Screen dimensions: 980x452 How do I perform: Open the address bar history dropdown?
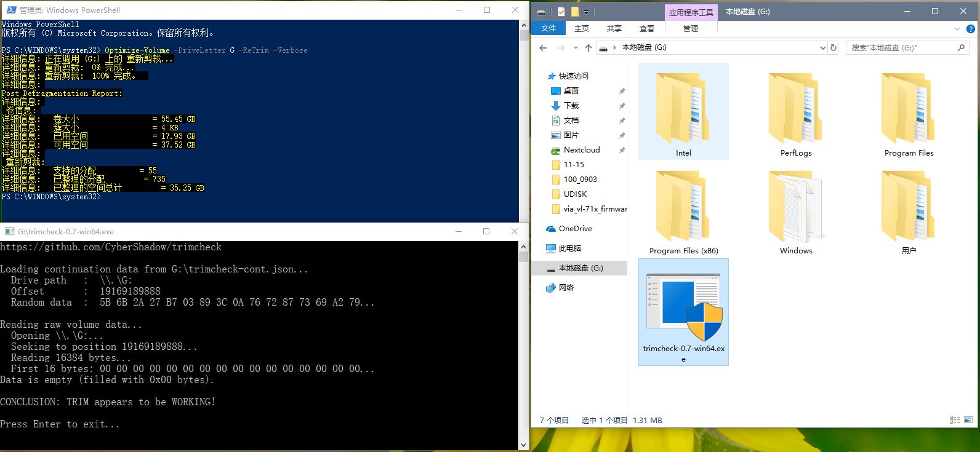coord(823,47)
